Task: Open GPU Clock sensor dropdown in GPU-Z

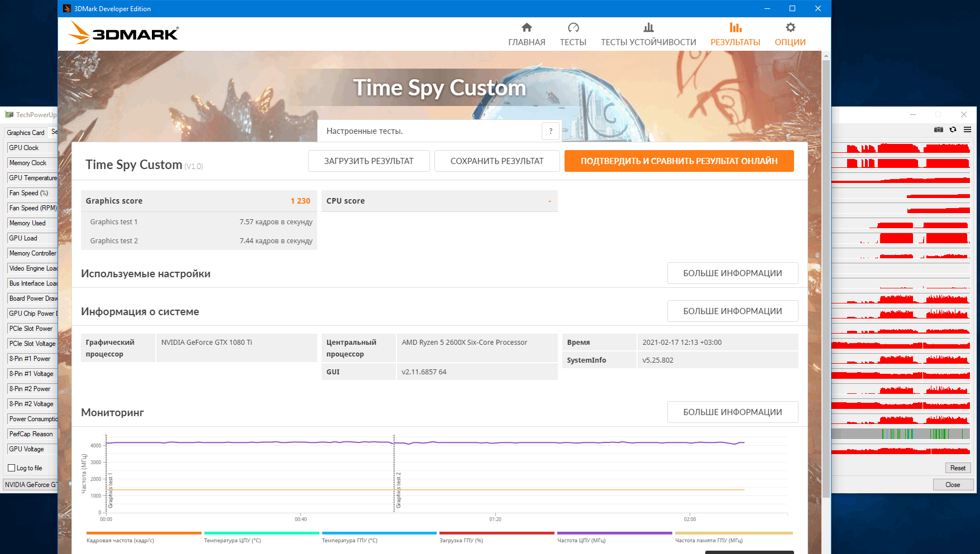Action: (x=32, y=148)
